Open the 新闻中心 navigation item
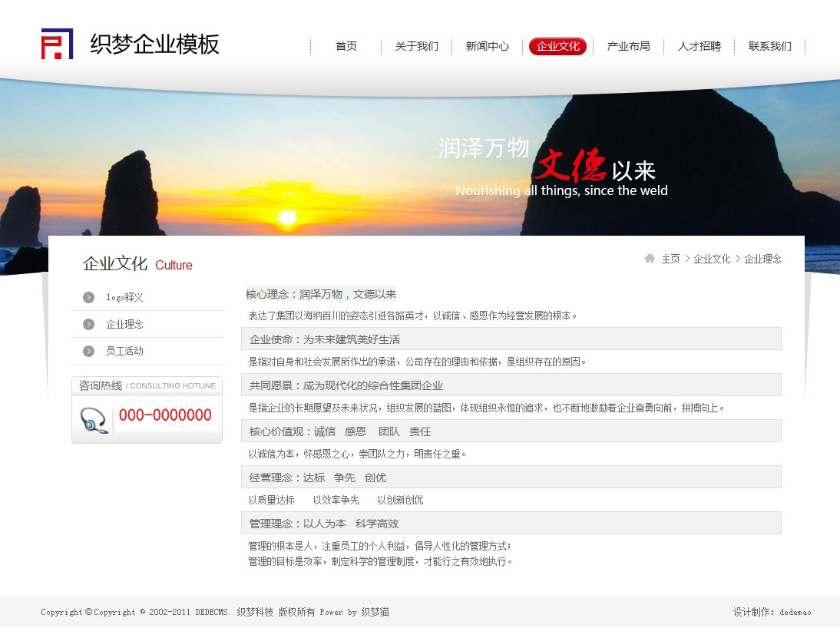The width and height of the screenshot is (840, 628). 488,46
